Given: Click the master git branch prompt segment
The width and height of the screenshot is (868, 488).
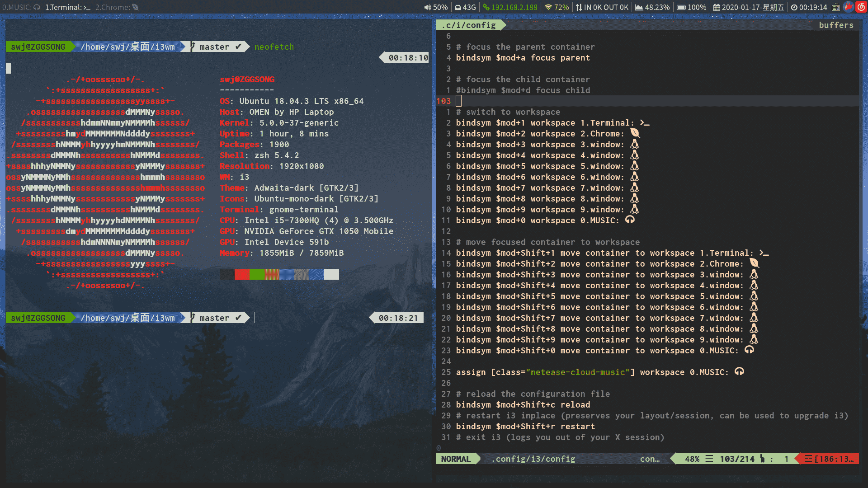Looking at the screenshot, I should (x=215, y=318).
